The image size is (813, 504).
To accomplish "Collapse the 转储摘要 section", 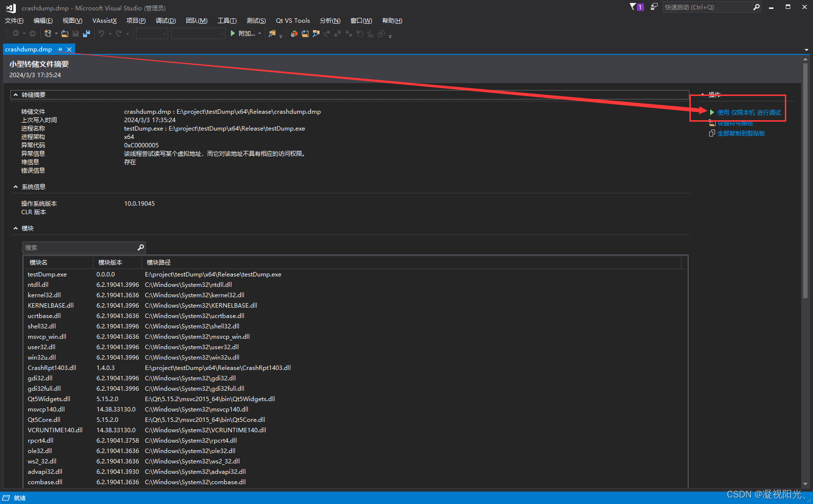I will 15,94.
